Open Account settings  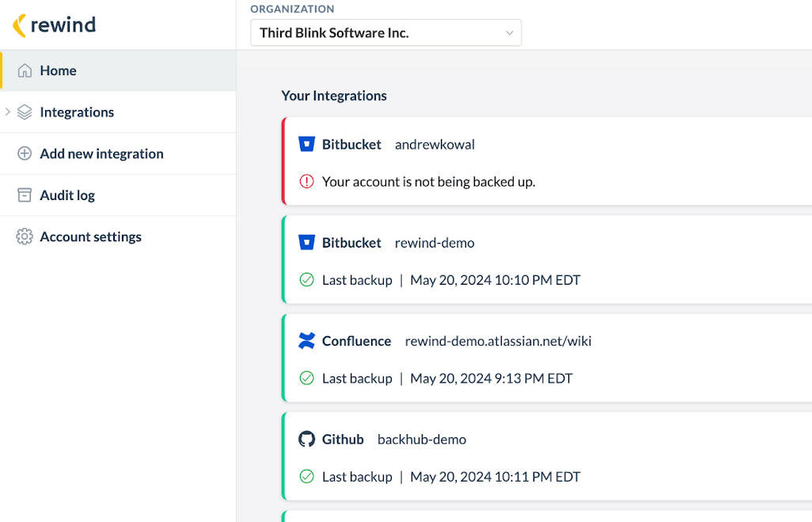point(118,236)
